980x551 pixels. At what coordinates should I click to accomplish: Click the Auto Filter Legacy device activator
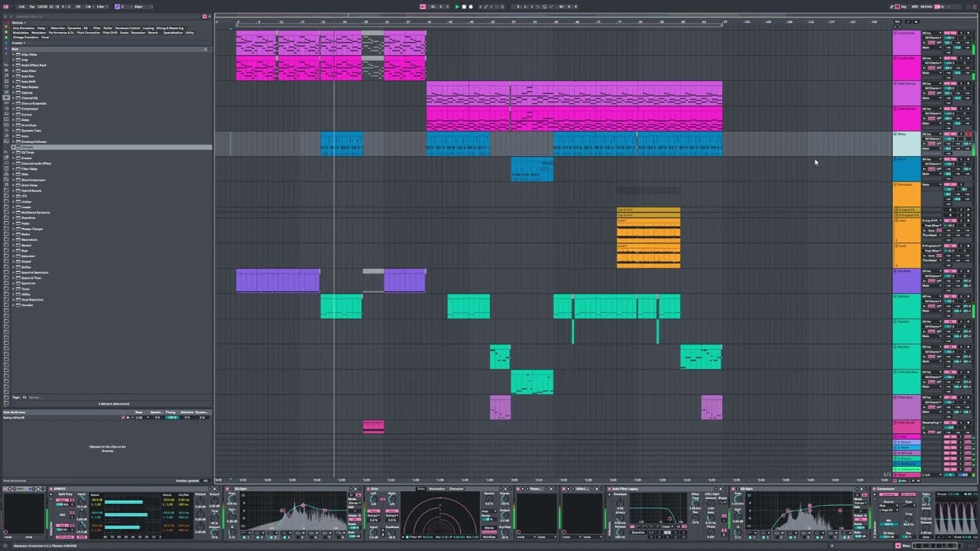tap(609, 488)
